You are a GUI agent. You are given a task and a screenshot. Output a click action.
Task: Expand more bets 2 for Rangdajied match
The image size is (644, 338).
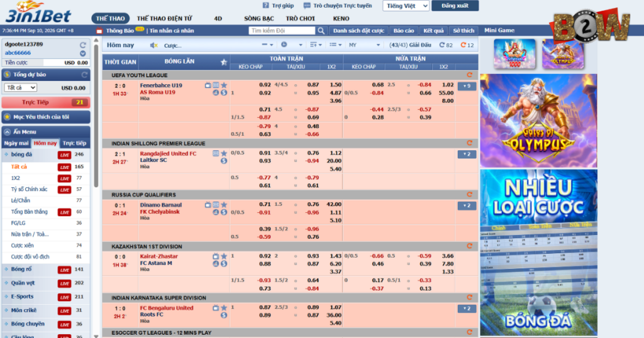[467, 154]
